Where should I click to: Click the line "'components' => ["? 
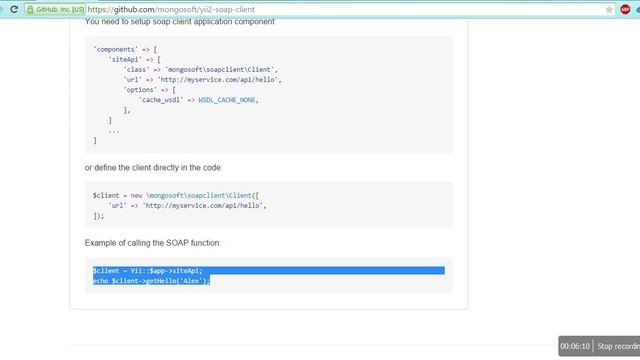[125, 49]
